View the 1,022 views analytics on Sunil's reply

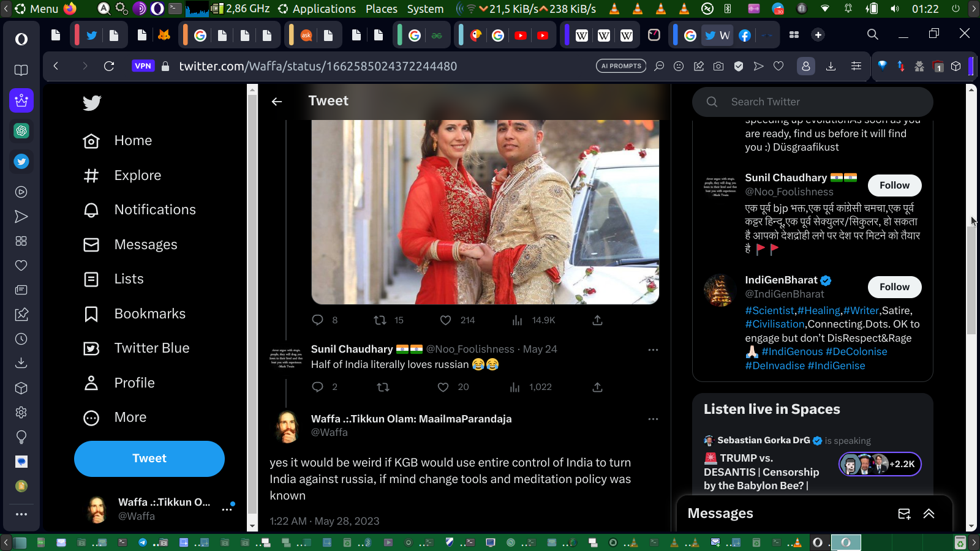click(531, 387)
